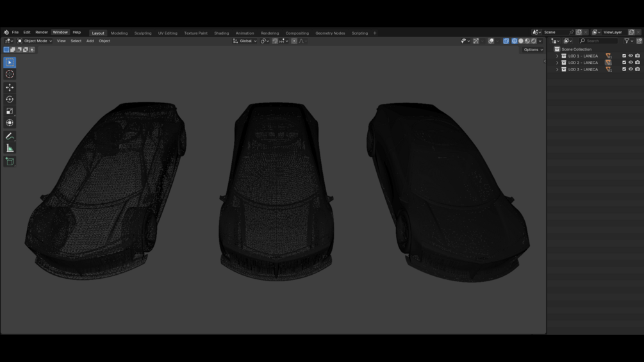Disable LOD 1 - LANICA in renders
The image size is (644, 362).
638,56
